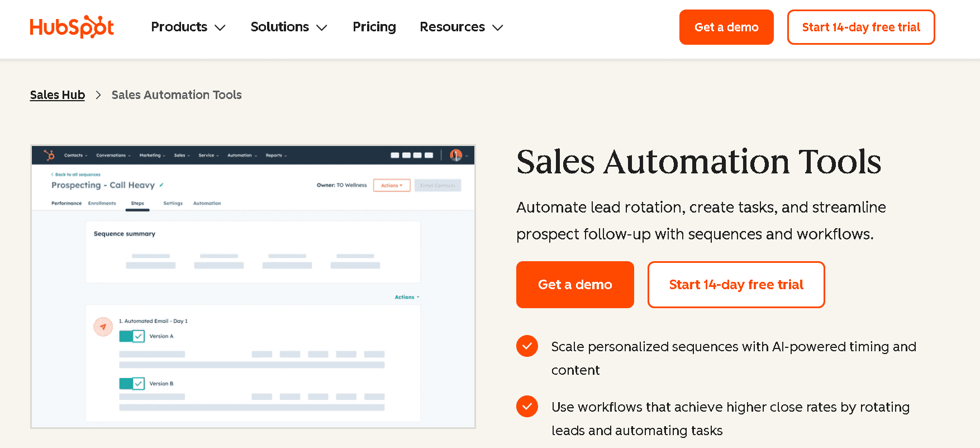Toggle the Version B switch

(132, 384)
